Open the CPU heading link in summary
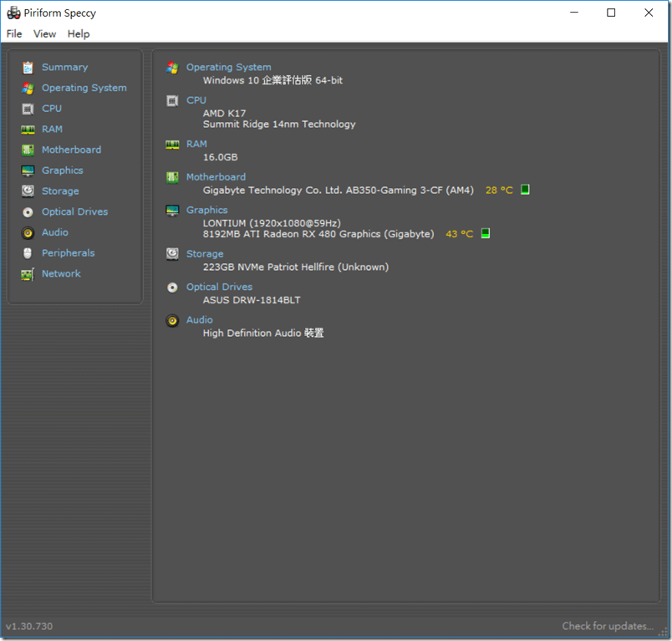672x641 pixels. pos(196,100)
